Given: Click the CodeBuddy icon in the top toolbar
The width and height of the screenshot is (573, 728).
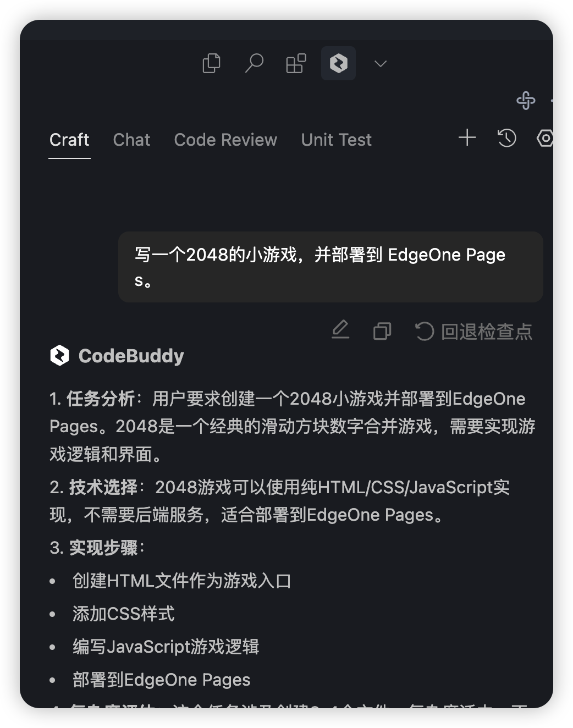Looking at the screenshot, I should pos(338,63).
